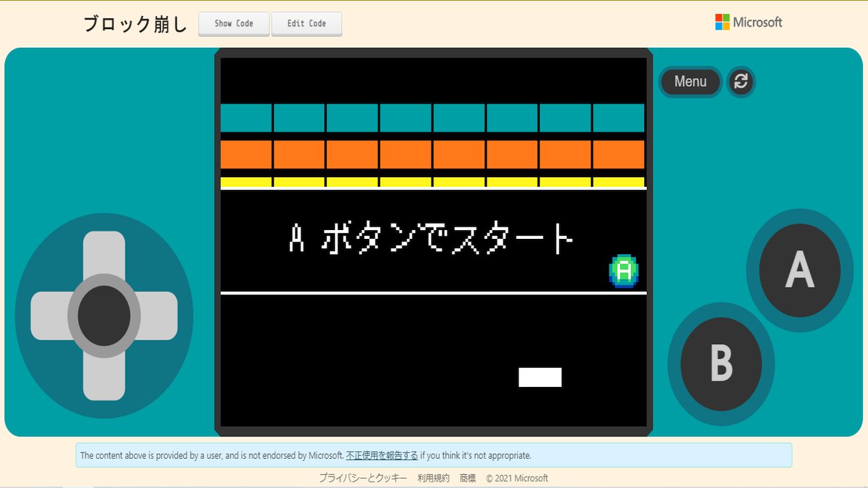Click the Aボタンでスタート message text

point(432,239)
